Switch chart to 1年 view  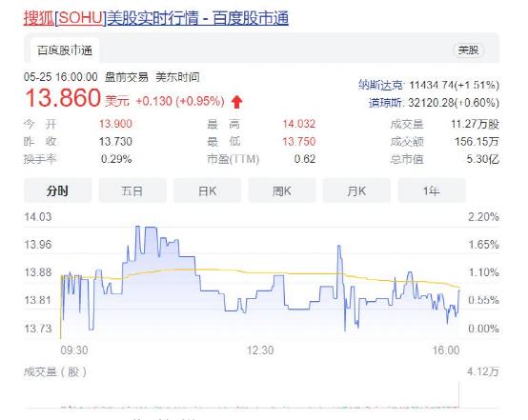click(x=432, y=190)
